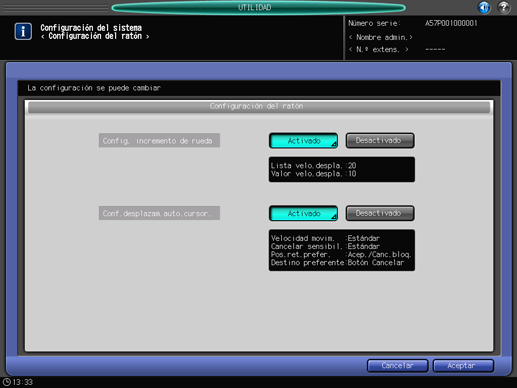
Task: Click the 'Configuración del ratón' panel header
Action: point(259,107)
